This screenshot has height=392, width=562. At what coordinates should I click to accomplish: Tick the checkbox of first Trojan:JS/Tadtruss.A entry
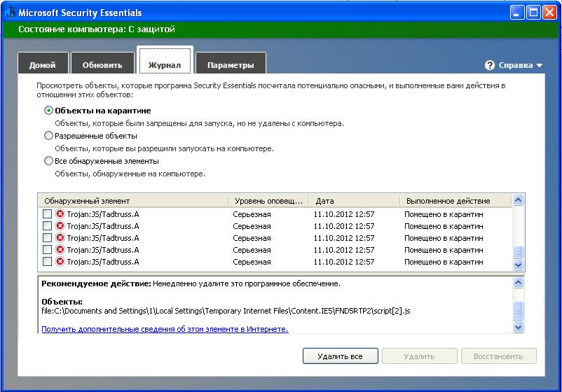click(x=47, y=214)
